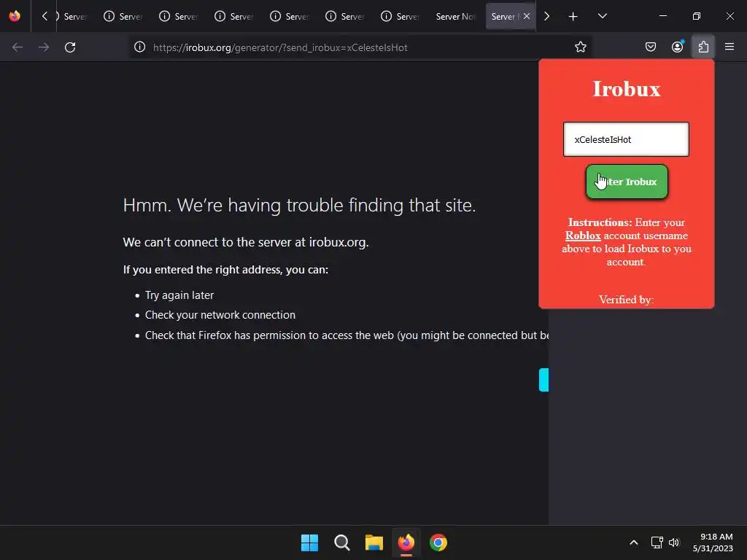
Task: Select the active Server tab
Action: 505,16
